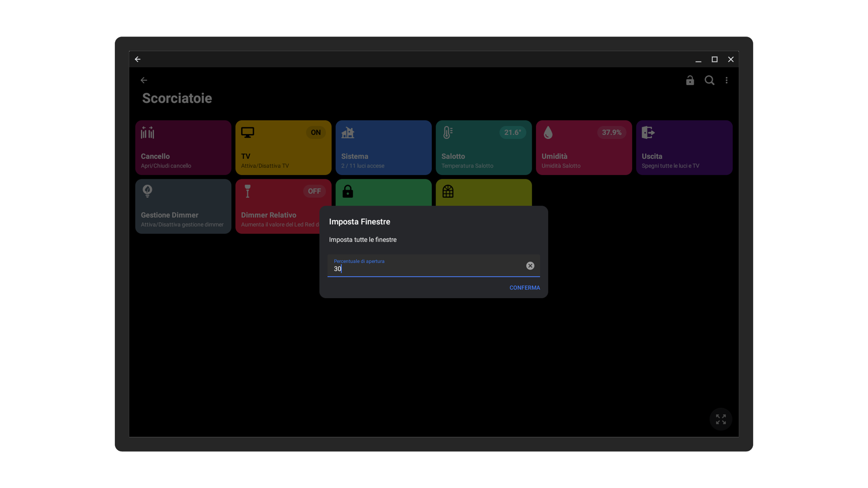Image resolution: width=868 pixels, height=488 pixels.
Task: Select the 21.6° temperature badge
Action: (512, 133)
